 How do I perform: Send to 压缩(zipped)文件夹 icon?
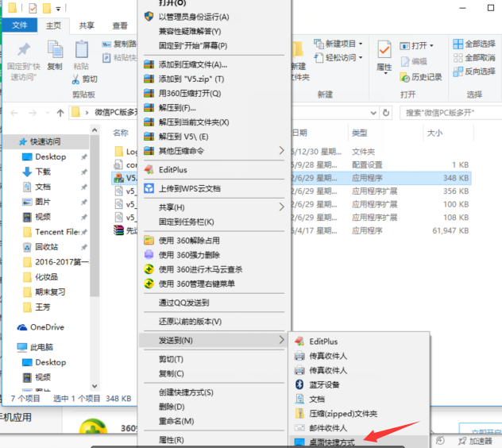click(x=299, y=413)
